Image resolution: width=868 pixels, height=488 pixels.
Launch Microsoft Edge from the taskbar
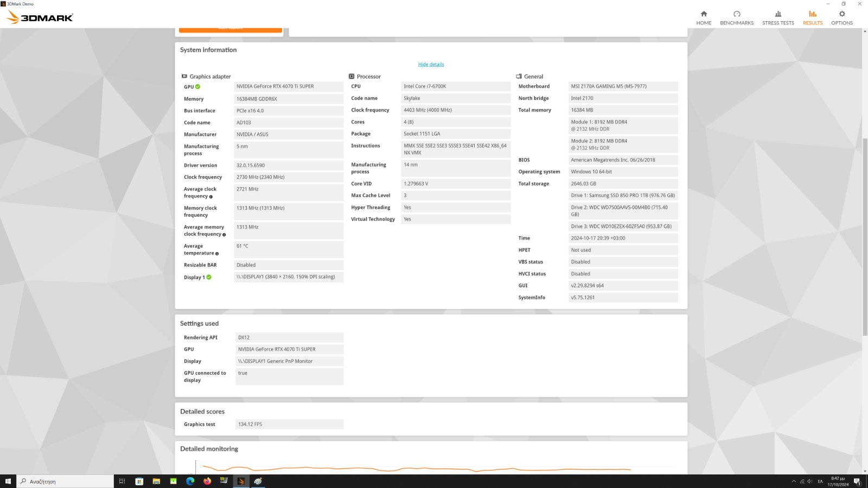pyautogui.click(x=190, y=481)
